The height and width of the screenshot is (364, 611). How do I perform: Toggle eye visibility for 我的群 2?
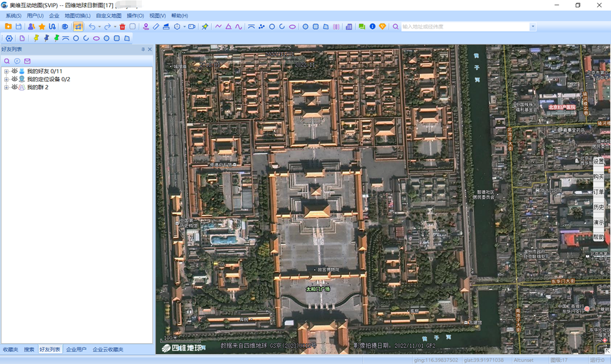[x=14, y=87]
